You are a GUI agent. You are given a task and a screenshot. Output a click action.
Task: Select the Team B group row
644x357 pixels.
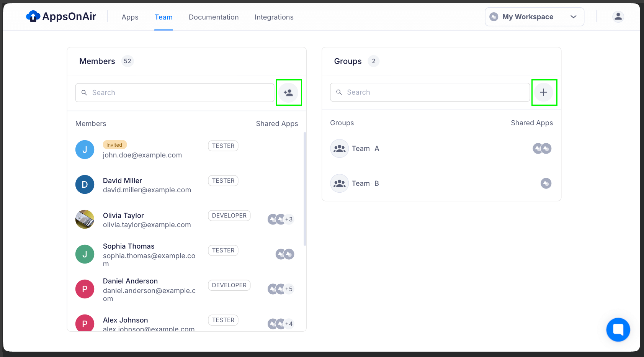[421, 183]
